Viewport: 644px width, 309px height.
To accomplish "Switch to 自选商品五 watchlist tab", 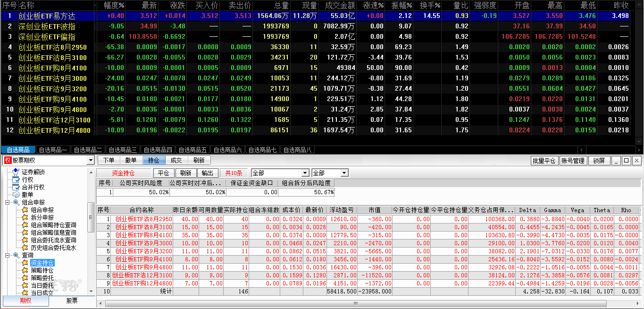I will [x=192, y=150].
